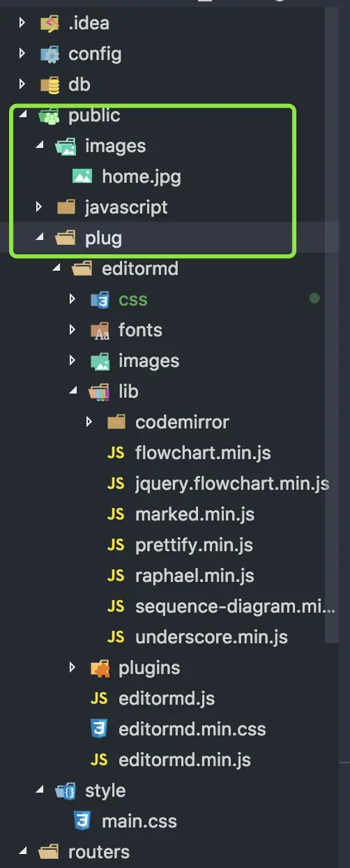
Task: Click the db folder database icon
Action: (50, 85)
